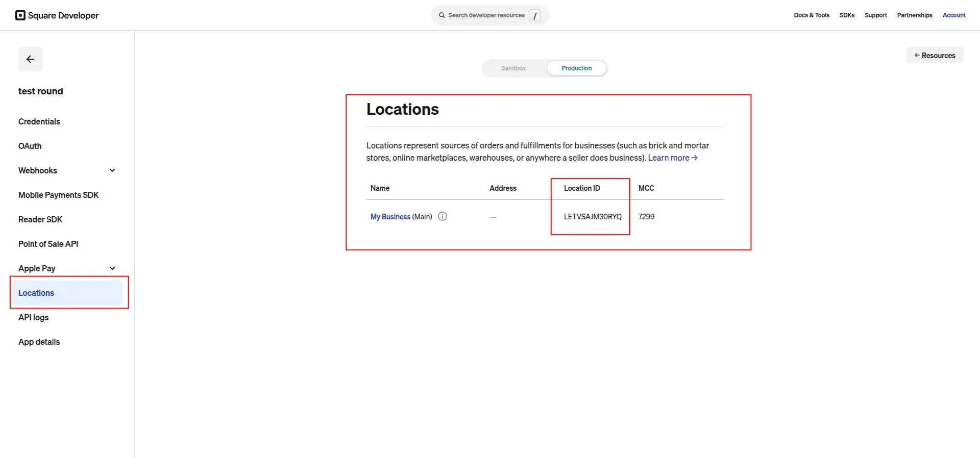Open Mobile Payments SDK page
The image size is (980, 458).
point(59,195)
